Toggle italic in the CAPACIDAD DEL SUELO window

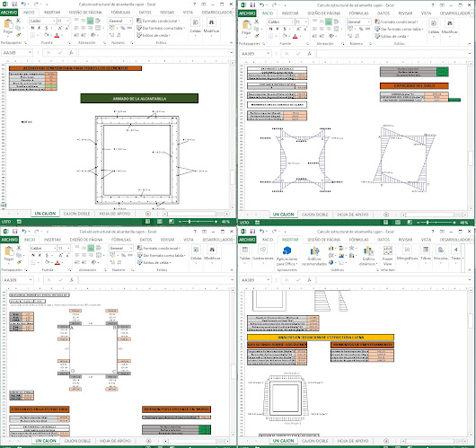[x=278, y=29]
